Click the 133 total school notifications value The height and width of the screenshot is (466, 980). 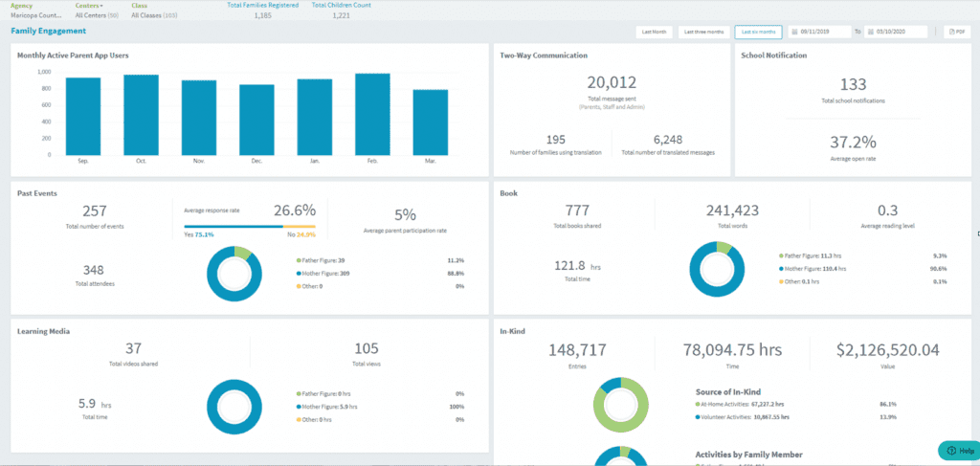point(853,83)
